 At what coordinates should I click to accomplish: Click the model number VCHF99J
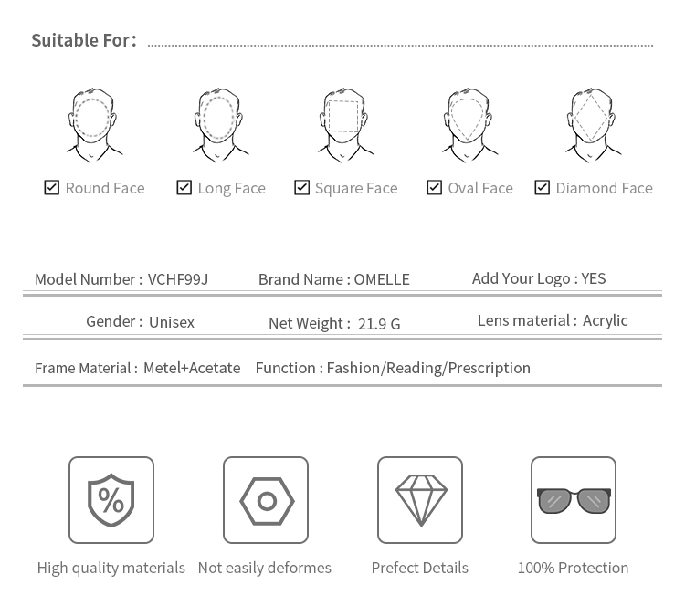(x=178, y=279)
